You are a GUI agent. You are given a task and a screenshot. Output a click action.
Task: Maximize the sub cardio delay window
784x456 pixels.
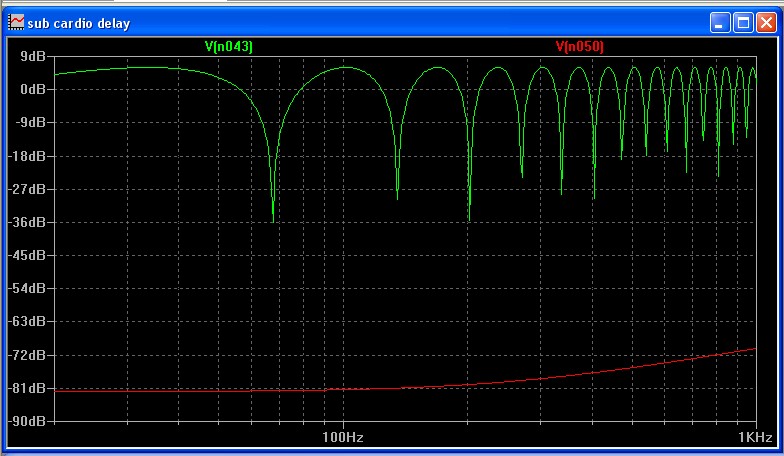click(x=743, y=23)
